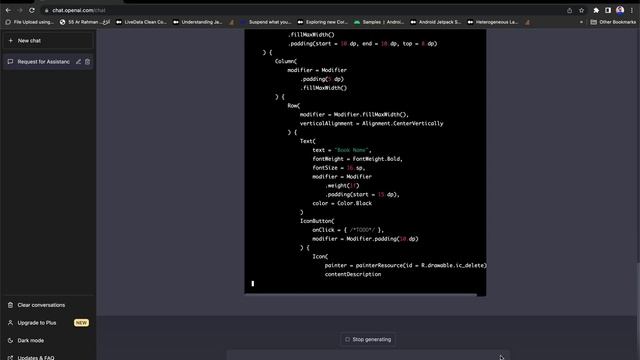
Task: Go forward in browser history
Action: 20,10
